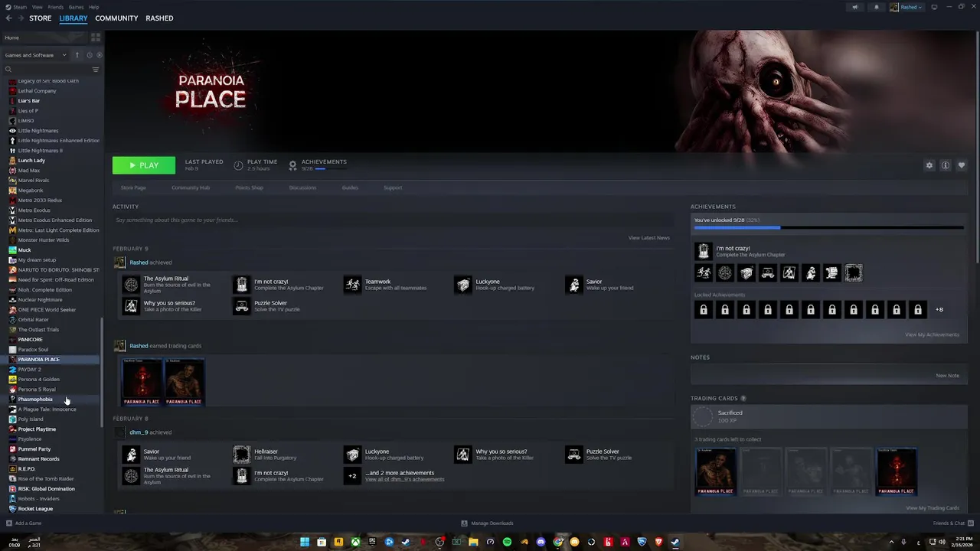Open the Points Shop link
Screen dimensions: 980x551
click(x=249, y=187)
